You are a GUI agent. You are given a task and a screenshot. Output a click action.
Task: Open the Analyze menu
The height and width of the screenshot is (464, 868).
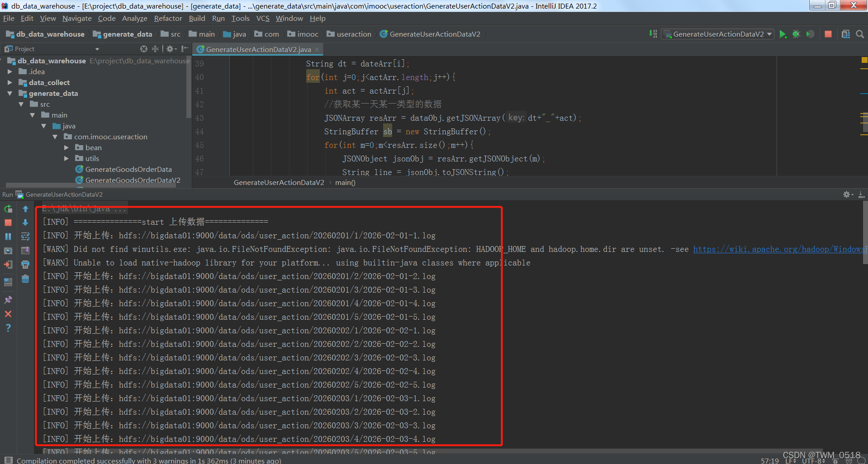(x=134, y=19)
